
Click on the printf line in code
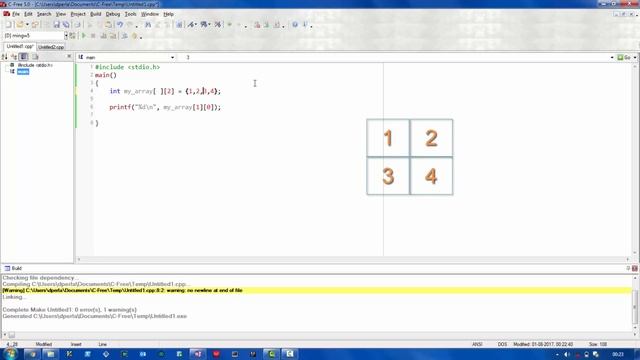165,107
